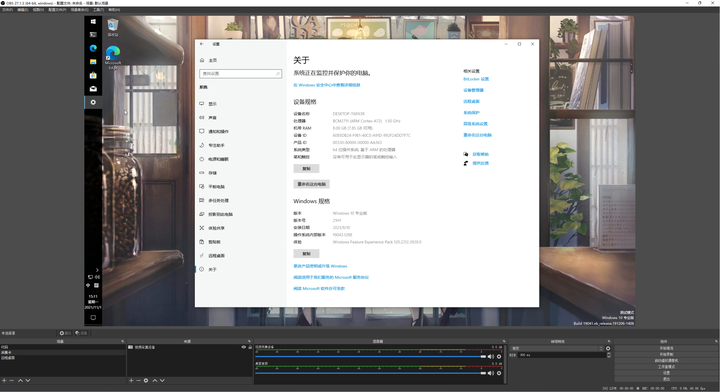Remove the selected source with the minus icon
720x392 pixels.
point(138,381)
